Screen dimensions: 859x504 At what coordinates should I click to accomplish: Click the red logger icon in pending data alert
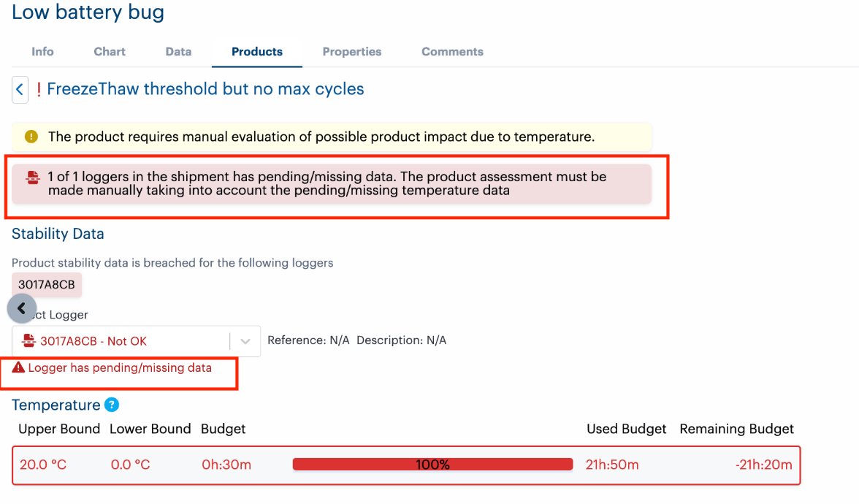coord(33,177)
